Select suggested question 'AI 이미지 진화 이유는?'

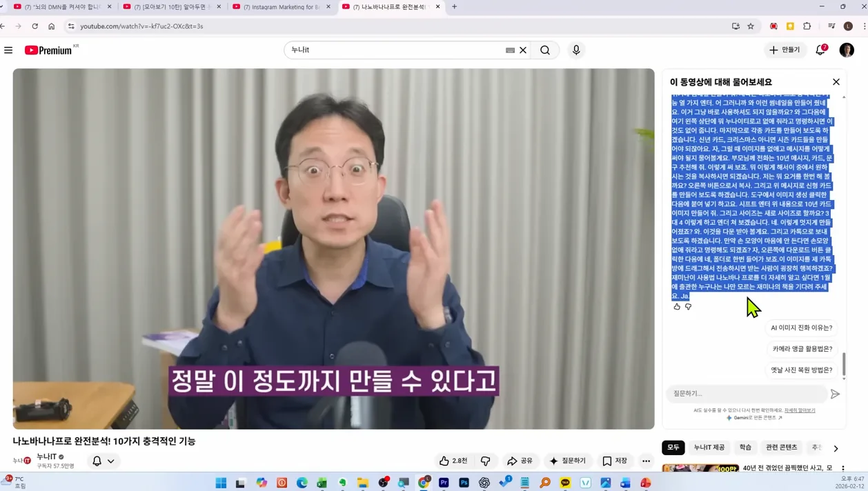click(x=801, y=328)
